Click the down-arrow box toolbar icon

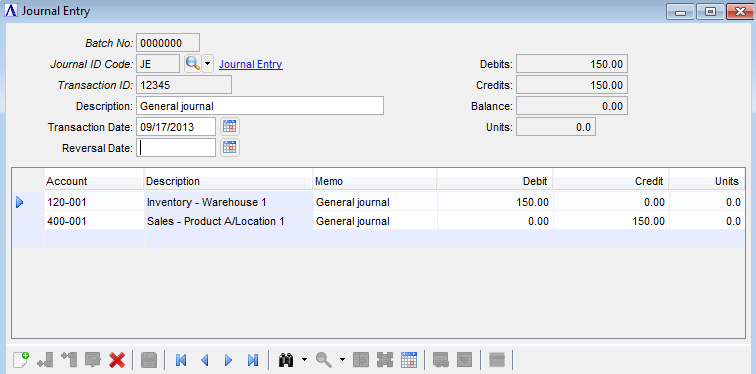click(x=464, y=360)
